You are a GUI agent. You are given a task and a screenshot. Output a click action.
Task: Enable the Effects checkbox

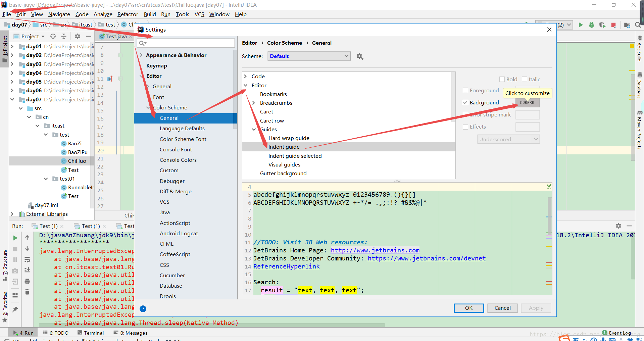(465, 127)
